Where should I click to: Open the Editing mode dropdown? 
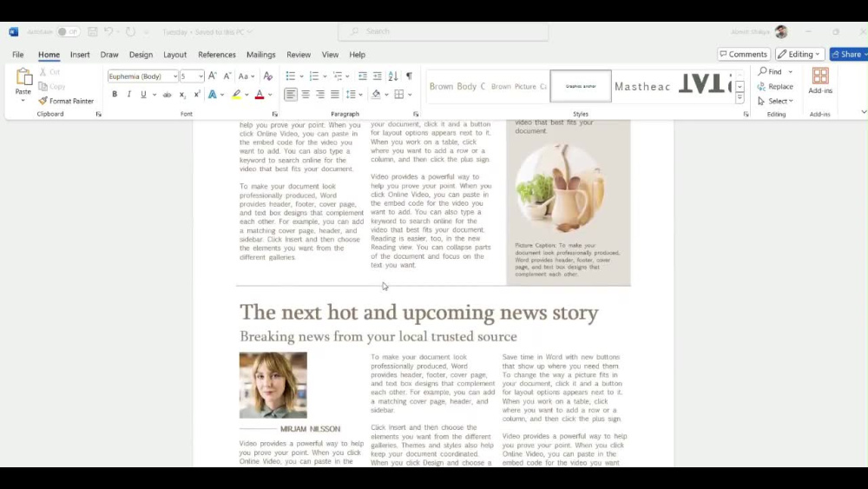(800, 54)
